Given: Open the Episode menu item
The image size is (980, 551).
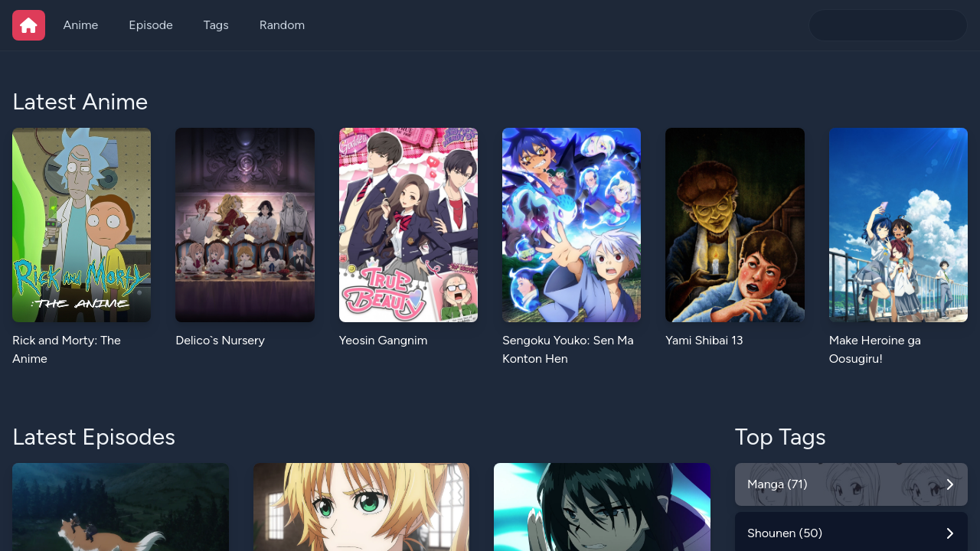Looking at the screenshot, I should [x=151, y=25].
